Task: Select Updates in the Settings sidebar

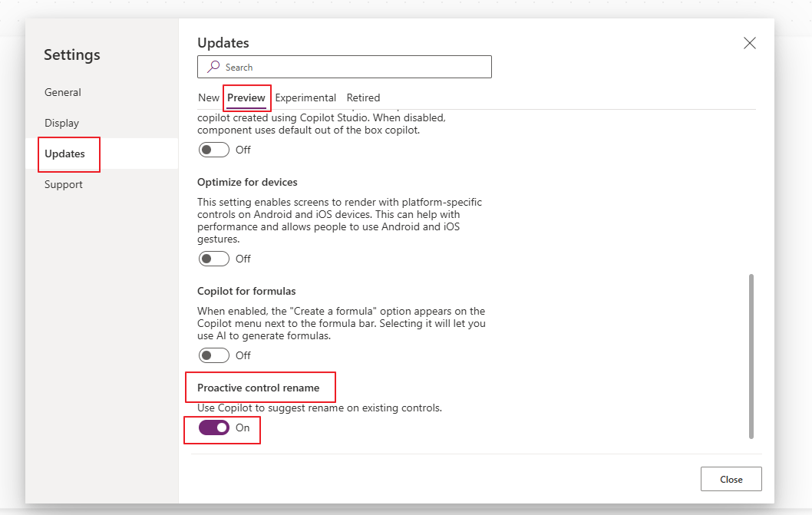Action: pos(68,154)
